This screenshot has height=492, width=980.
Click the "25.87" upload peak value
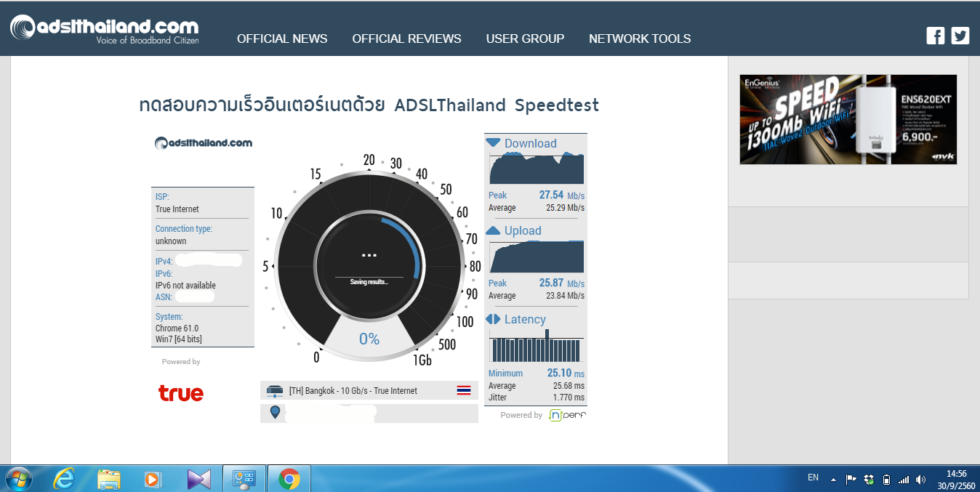(551, 283)
